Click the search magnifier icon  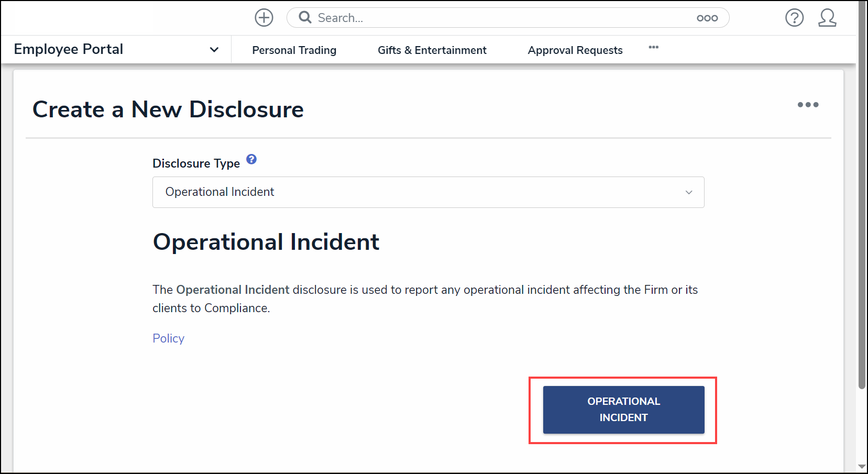pyautogui.click(x=304, y=17)
